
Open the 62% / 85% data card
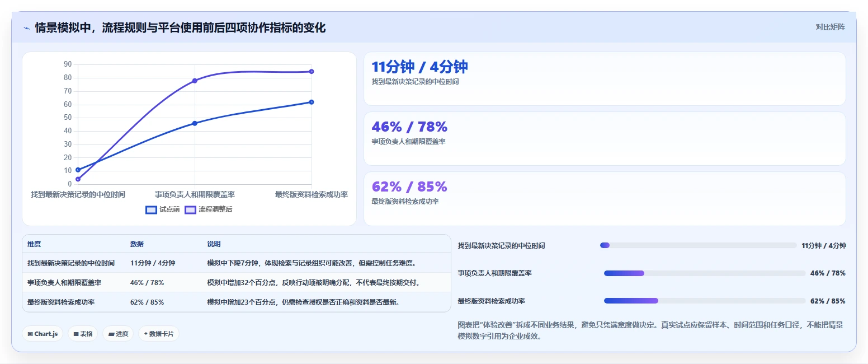605,199
